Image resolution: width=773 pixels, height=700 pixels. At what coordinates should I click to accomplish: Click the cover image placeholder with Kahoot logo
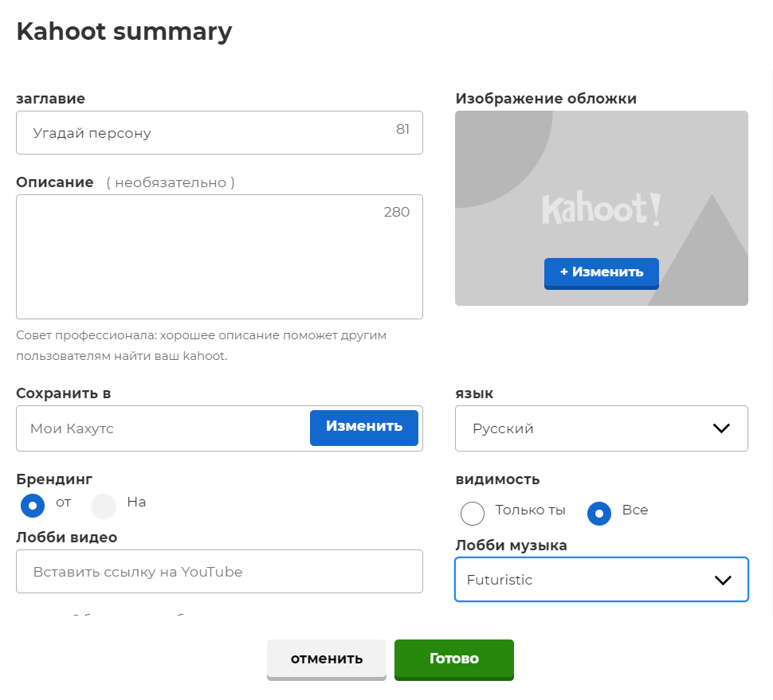pos(602,208)
